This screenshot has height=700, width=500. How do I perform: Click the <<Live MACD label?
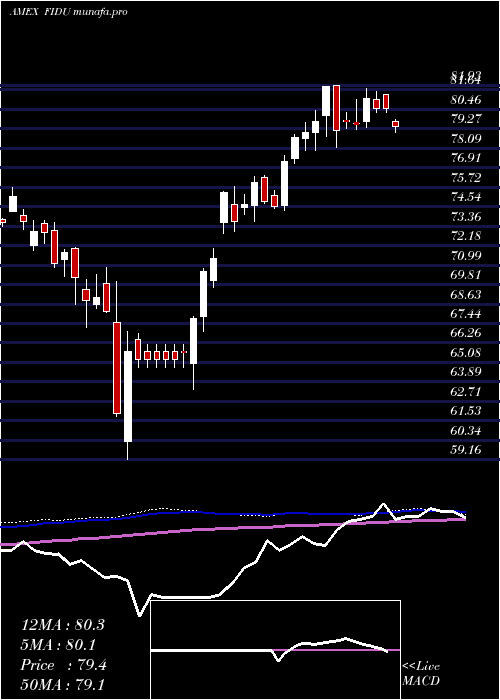click(421, 674)
